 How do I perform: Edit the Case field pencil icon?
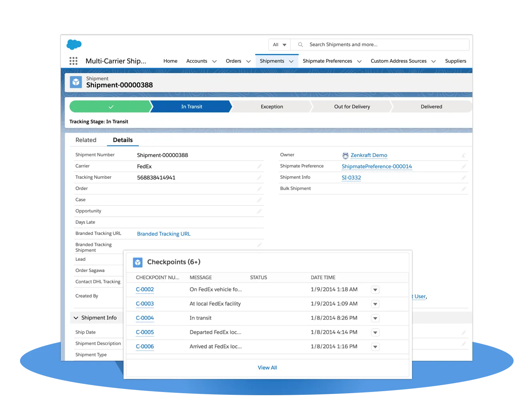[x=259, y=200]
